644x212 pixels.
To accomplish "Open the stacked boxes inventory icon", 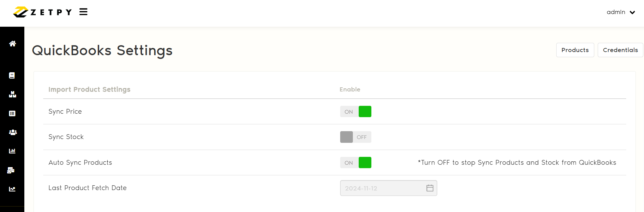I will pos(12,94).
